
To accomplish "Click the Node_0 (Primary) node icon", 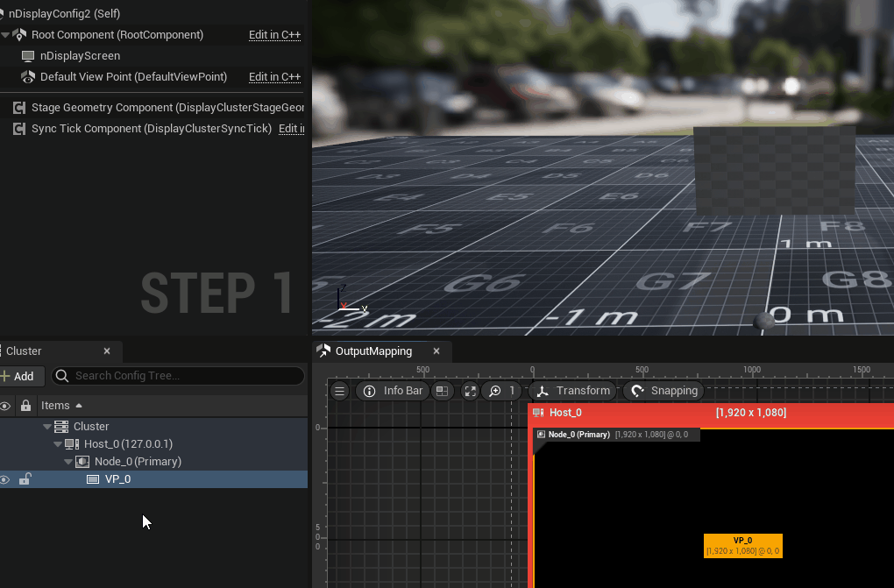I will [x=82, y=462].
